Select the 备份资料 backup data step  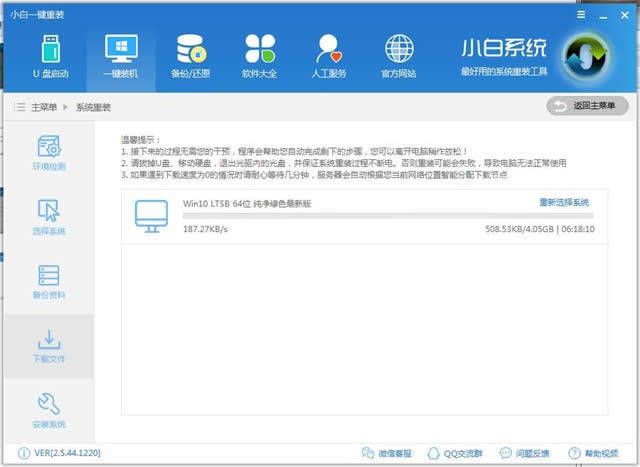(50, 282)
